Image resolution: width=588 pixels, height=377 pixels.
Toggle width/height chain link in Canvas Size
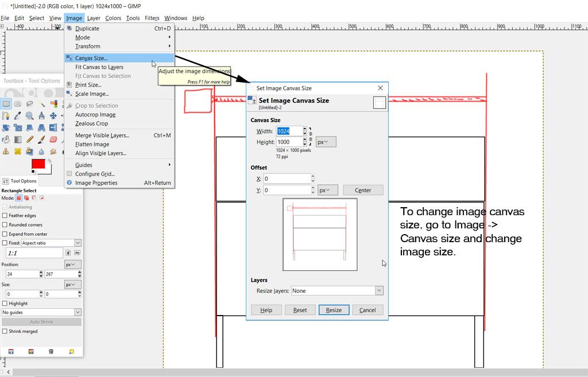[311, 137]
